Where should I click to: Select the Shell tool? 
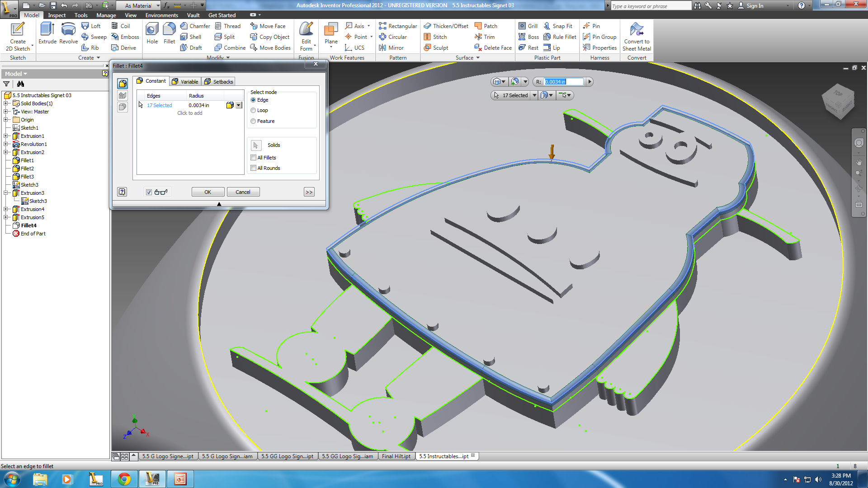[191, 37]
